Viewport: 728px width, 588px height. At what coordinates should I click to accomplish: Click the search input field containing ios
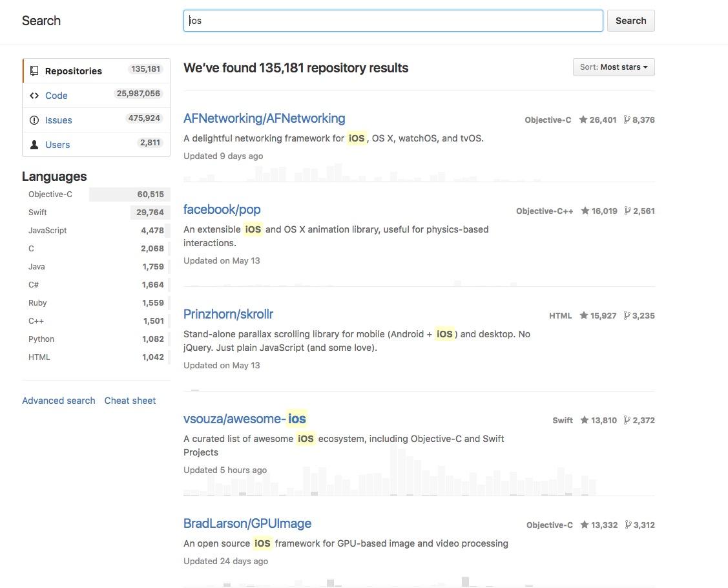point(393,21)
